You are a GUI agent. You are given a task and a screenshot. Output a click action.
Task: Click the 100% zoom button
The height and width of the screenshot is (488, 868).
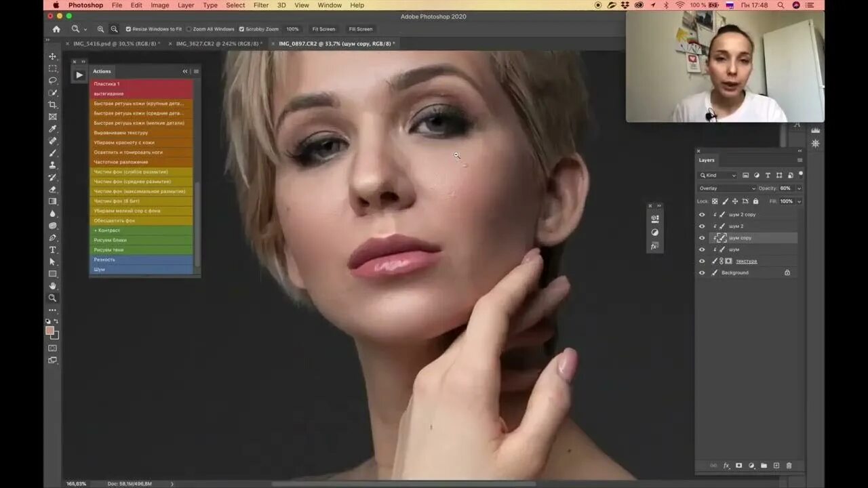pyautogui.click(x=292, y=29)
